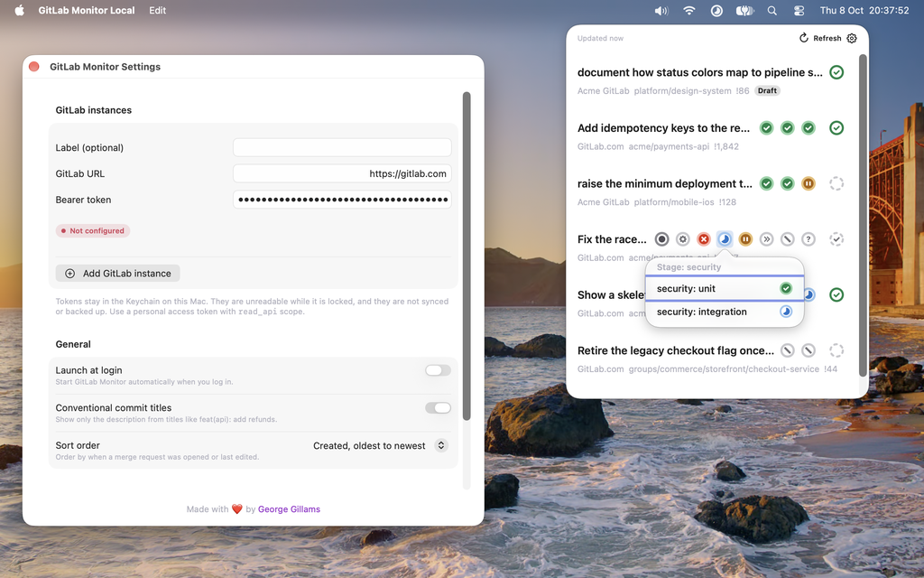Toggle the Conventional commit titles switch
924x578 pixels.
pyautogui.click(x=438, y=408)
